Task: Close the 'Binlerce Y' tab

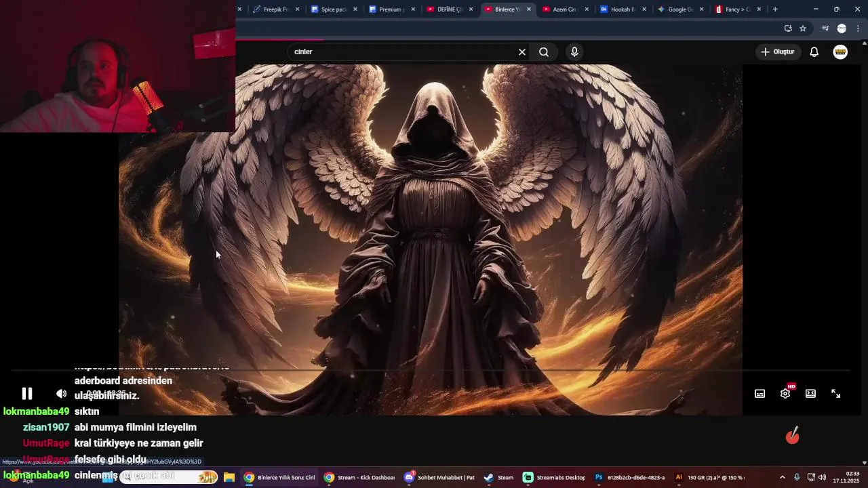Action: tap(529, 9)
